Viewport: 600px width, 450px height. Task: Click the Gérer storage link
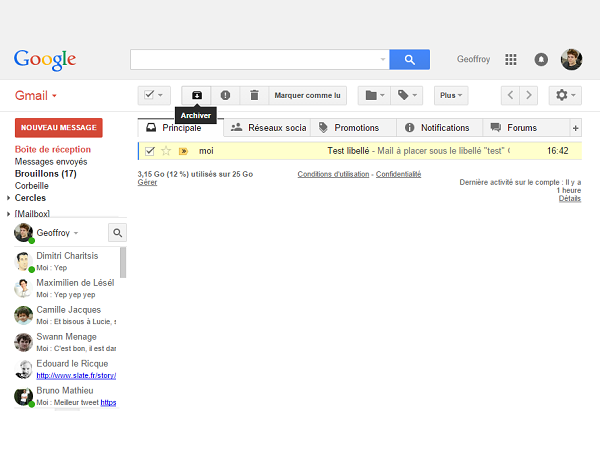[147, 183]
